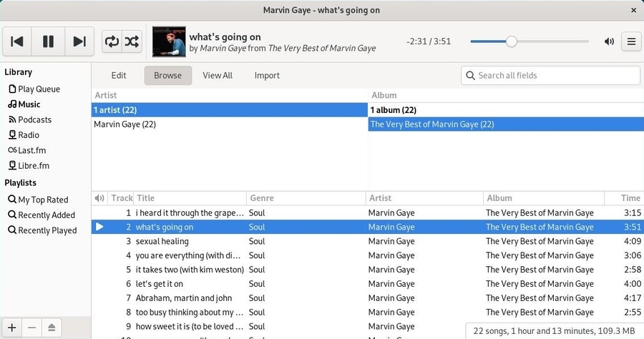Sort tracks by Genre column header
Screen dimensions: 644x339
coord(306,198)
